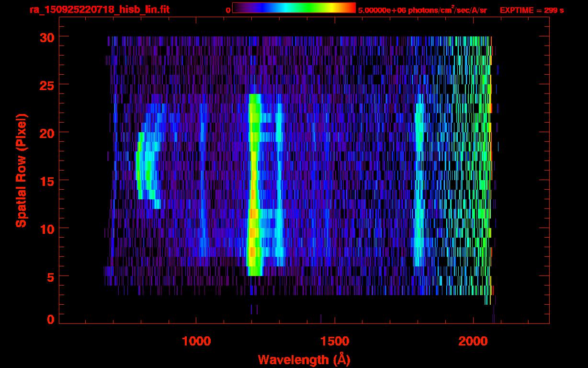
Task: Click the 5.00000e+06 photons color bar maximum label
Action: pyautogui.click(x=422, y=10)
